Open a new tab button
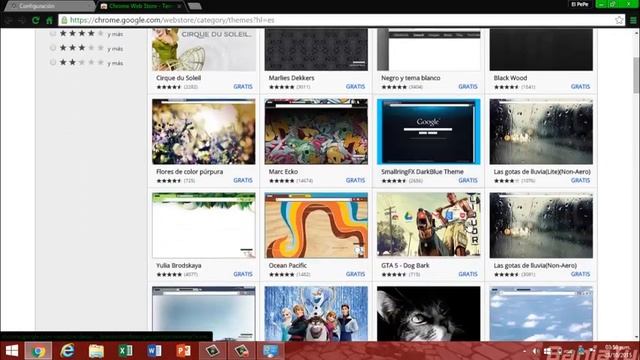The height and width of the screenshot is (360, 640). (194, 6)
